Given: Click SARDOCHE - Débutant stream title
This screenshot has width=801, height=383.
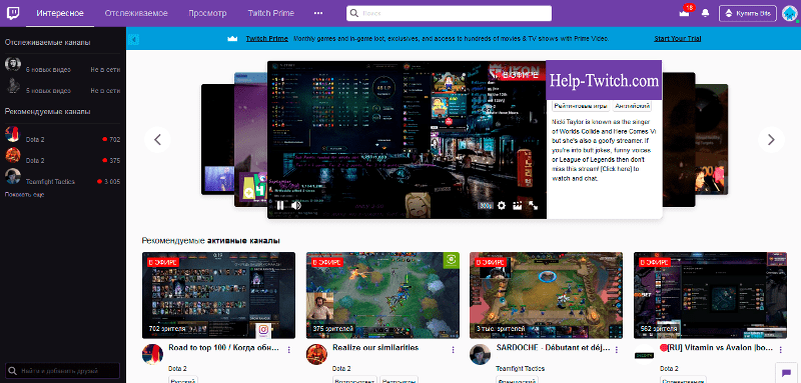Looking at the screenshot, I should [553, 348].
